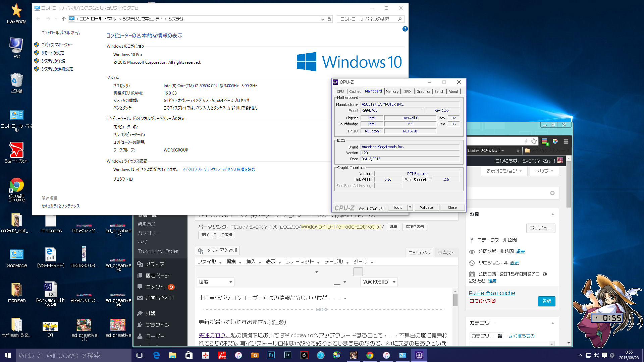The image size is (644, 362).
Task: Switch to the Memory tab in CPU-Z
Action: (x=392, y=92)
